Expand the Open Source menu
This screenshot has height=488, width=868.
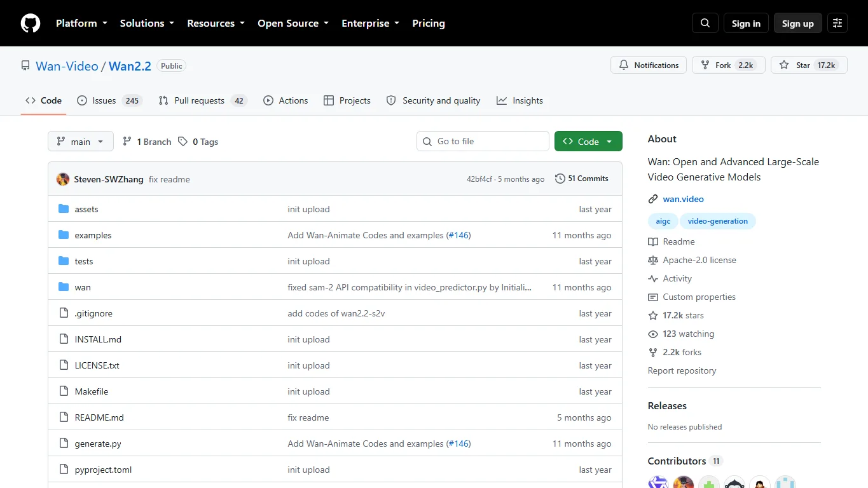293,24
